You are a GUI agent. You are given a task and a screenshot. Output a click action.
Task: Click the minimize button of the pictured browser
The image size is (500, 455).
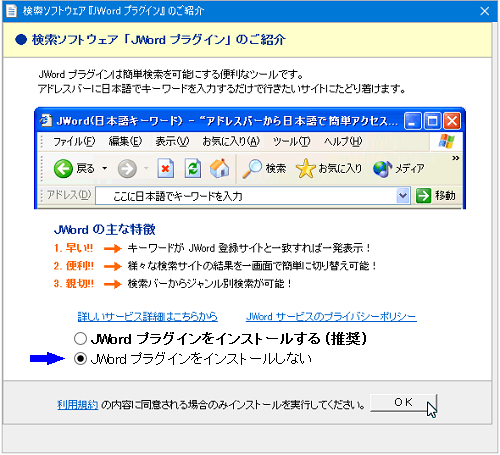tap(413, 121)
